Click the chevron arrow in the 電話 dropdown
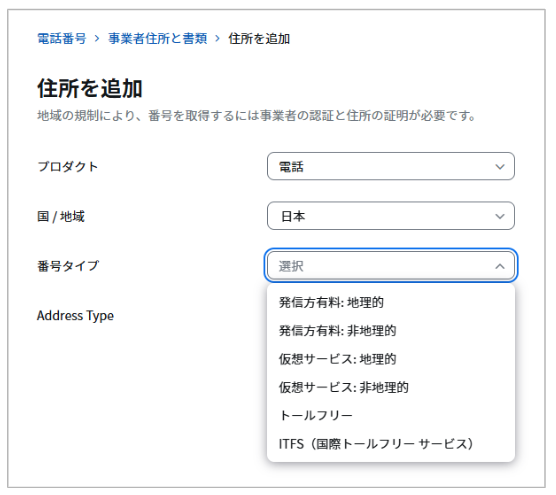Screen dimensions: 556x495 point(500,167)
